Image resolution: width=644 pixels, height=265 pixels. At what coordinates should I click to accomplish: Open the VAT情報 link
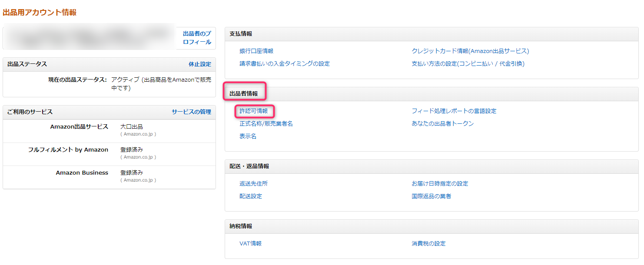pos(251,244)
